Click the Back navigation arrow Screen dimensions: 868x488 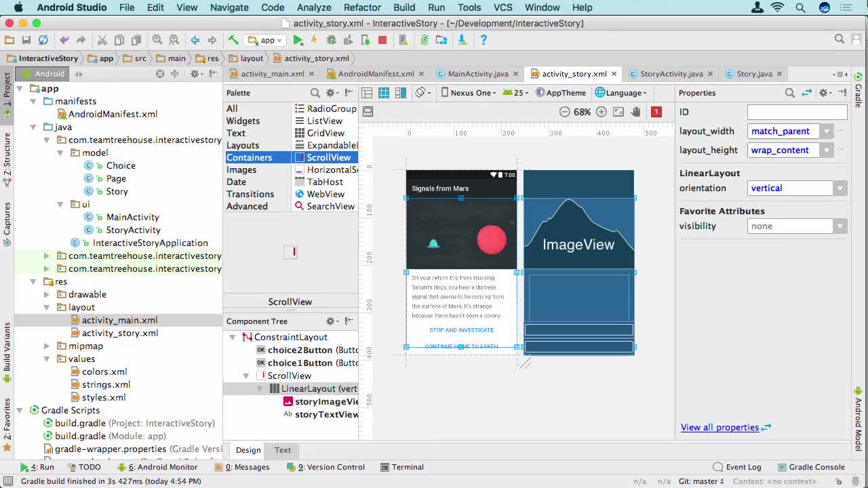[x=195, y=40]
